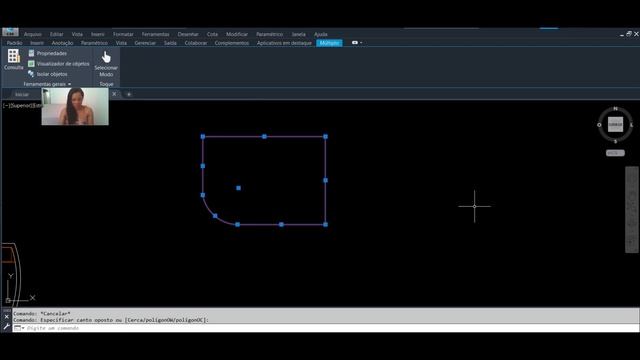Switch to the Gerenciar ribbon tab
This screenshot has width=640, height=360.
pos(145,43)
